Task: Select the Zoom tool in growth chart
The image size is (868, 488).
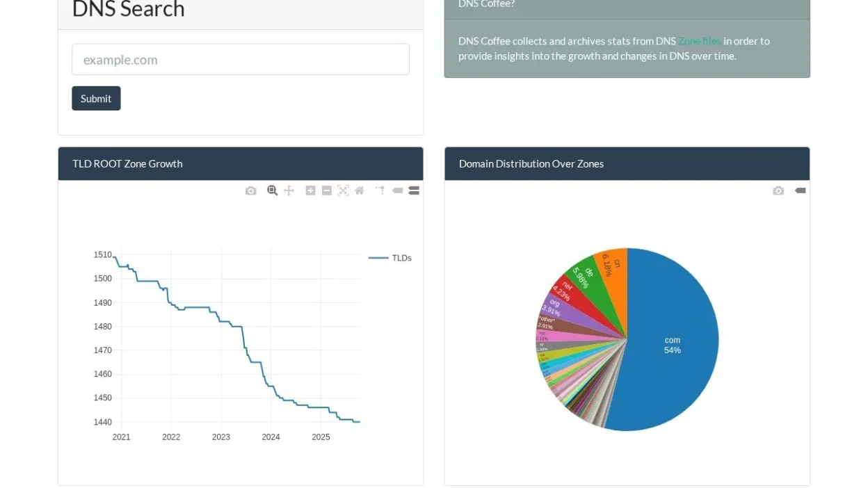Action: [x=273, y=190]
